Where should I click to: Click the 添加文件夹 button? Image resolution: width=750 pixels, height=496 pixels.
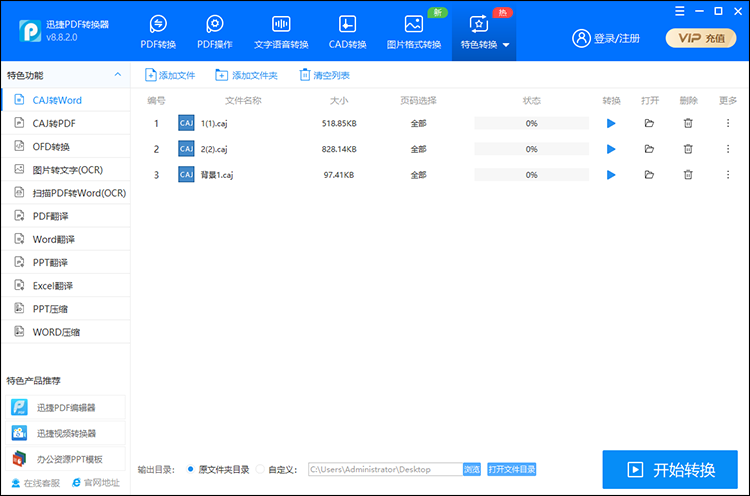click(246, 75)
